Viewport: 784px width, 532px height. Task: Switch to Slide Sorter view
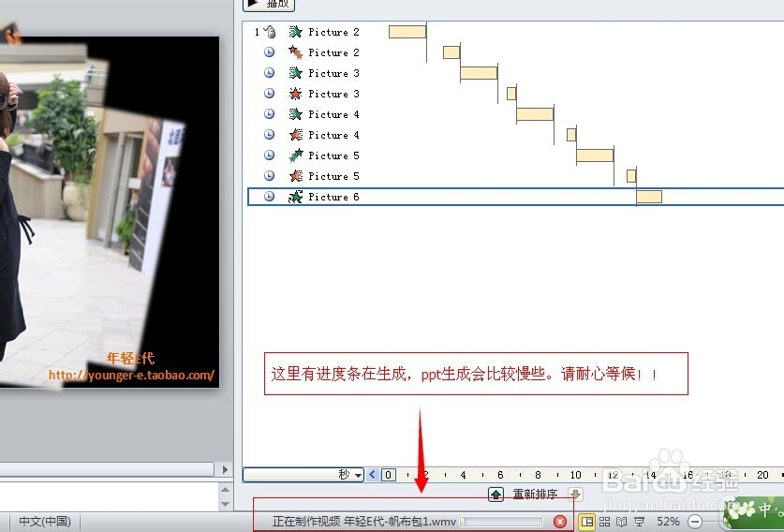tap(604, 522)
